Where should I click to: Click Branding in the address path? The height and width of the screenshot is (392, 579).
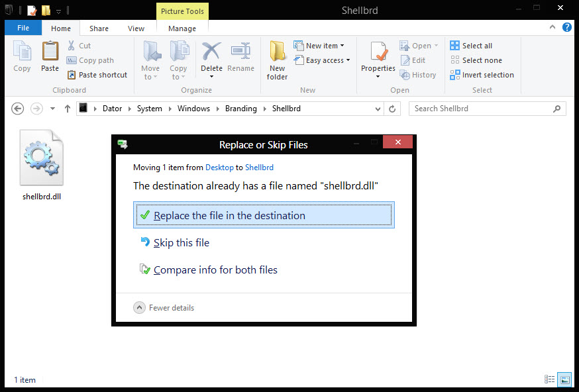(x=240, y=109)
